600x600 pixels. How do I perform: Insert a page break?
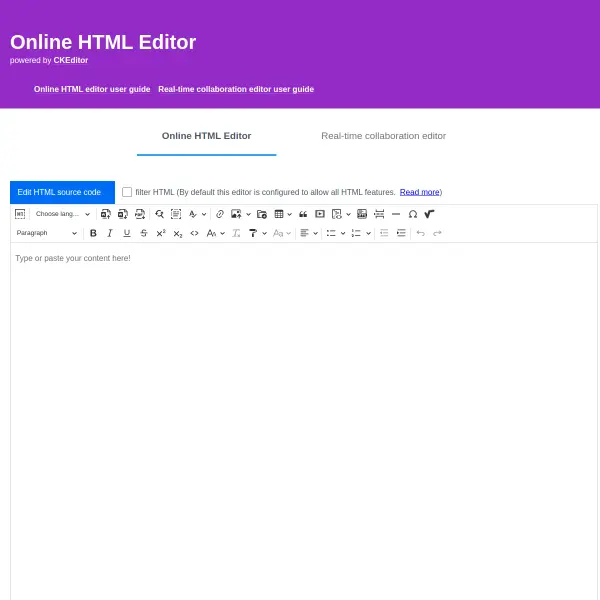(x=379, y=214)
